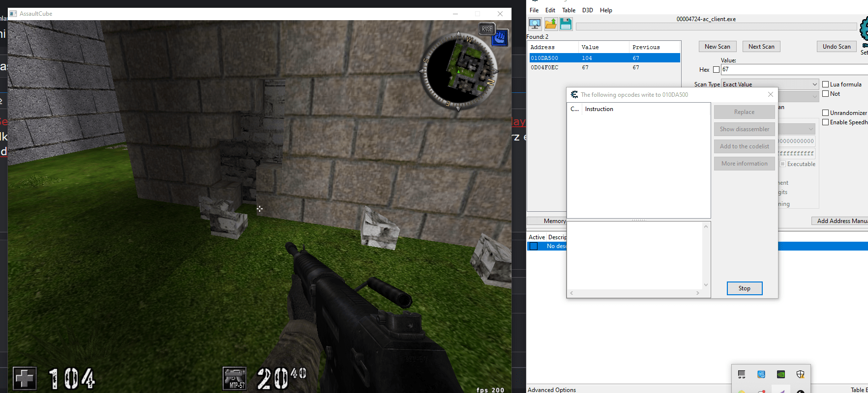
Task: Open the process list (computer icon)
Action: (535, 24)
